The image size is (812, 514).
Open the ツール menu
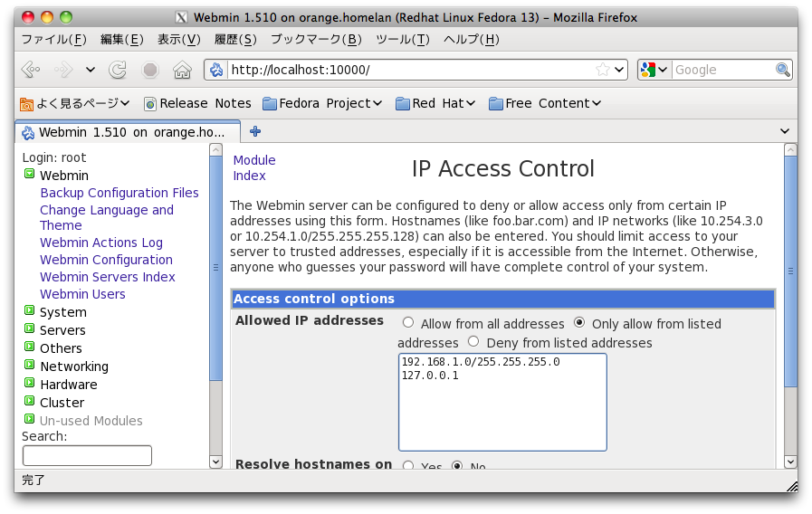[402, 39]
